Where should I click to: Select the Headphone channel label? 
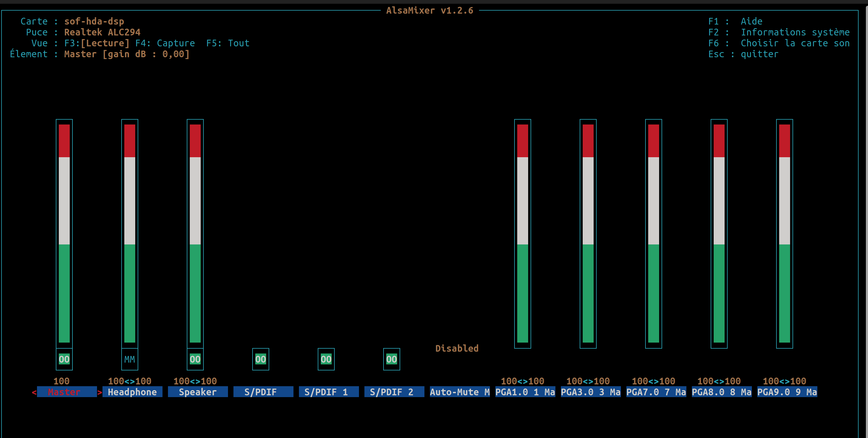[x=132, y=392]
